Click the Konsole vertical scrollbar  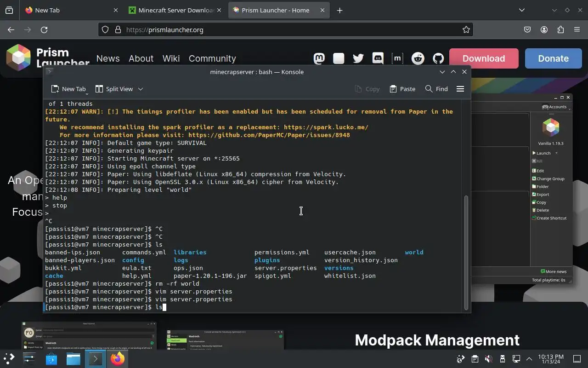pyautogui.click(x=467, y=252)
